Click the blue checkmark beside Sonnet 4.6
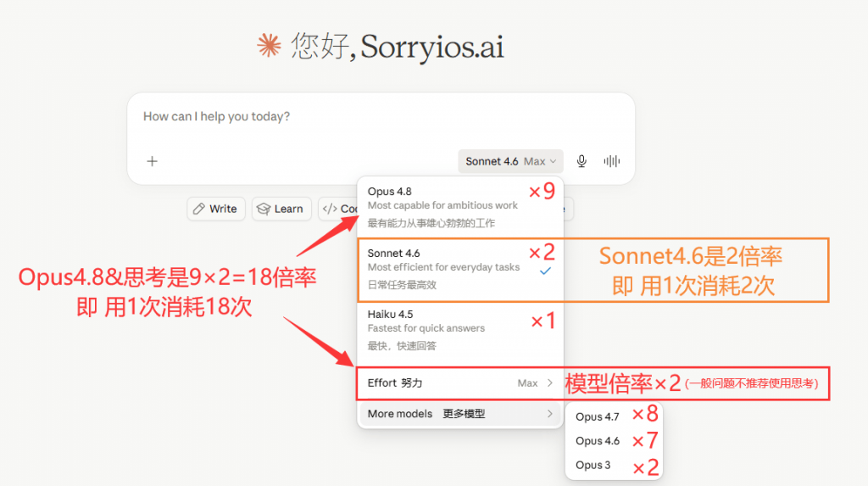 pos(545,271)
